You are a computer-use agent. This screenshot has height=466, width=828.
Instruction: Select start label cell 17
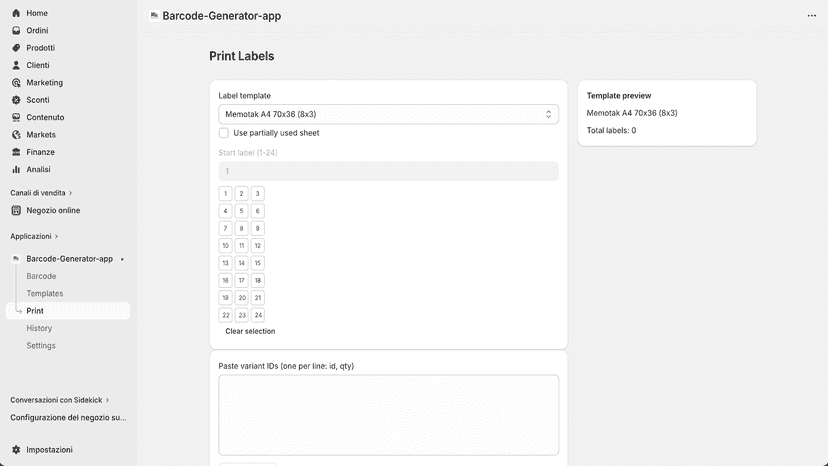click(x=241, y=281)
